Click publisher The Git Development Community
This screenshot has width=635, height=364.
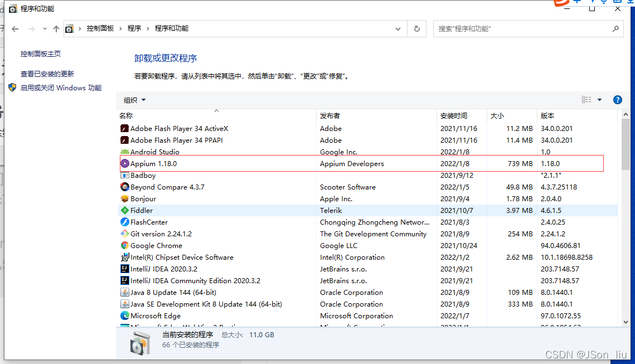tap(373, 234)
